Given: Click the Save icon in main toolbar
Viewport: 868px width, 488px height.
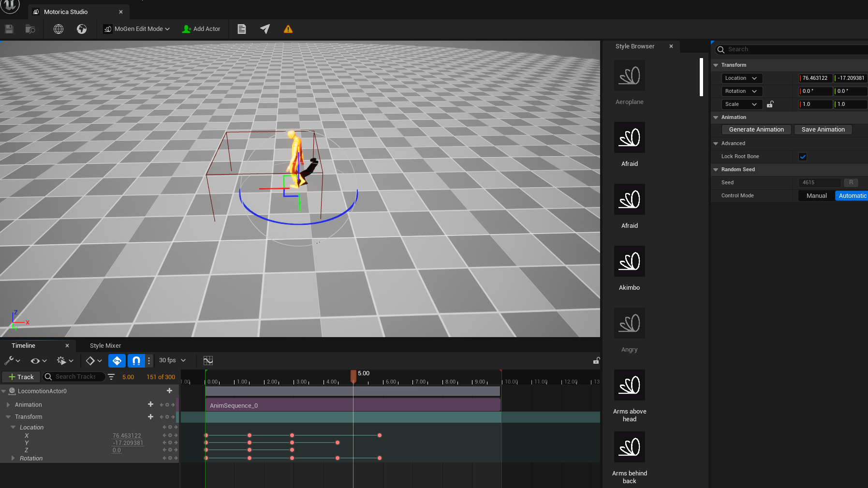Looking at the screenshot, I should pyautogui.click(x=9, y=29).
